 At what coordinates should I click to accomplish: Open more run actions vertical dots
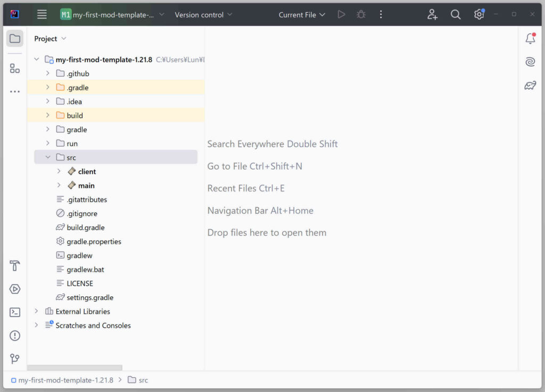[381, 14]
